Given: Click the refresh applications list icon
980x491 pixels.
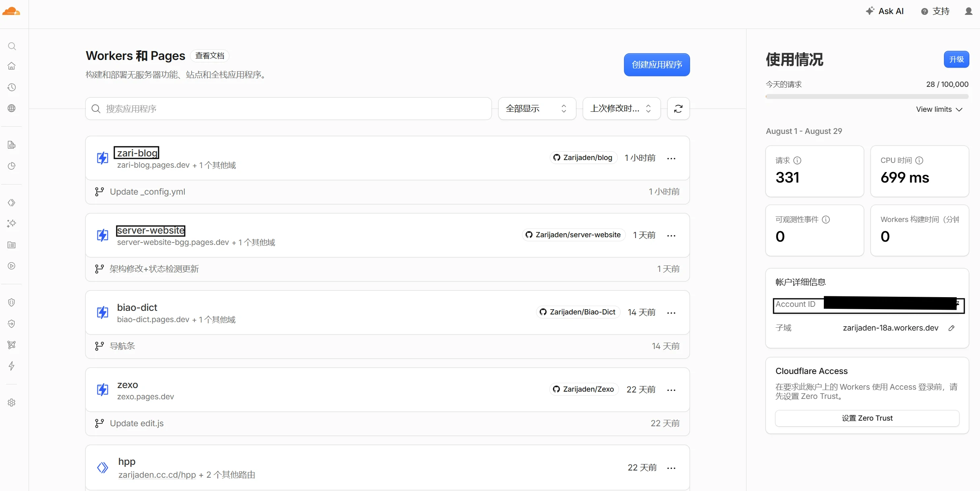Looking at the screenshot, I should tap(678, 109).
